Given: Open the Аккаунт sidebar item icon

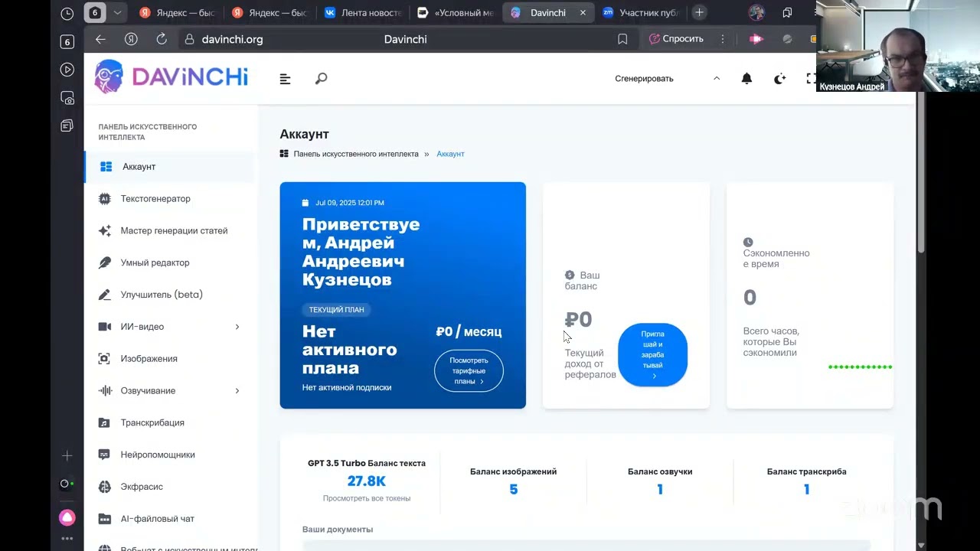Looking at the screenshot, I should 106,167.
